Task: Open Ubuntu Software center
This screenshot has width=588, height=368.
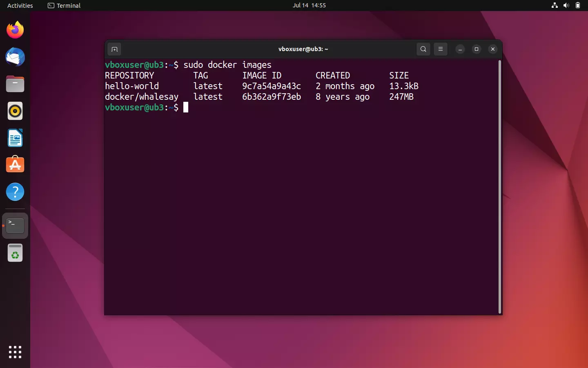Action: 15,165
